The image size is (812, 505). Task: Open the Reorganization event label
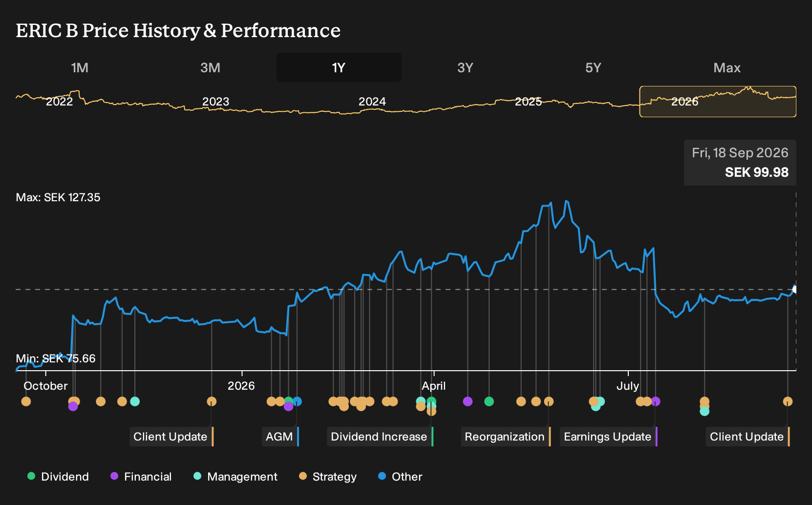pos(506,437)
